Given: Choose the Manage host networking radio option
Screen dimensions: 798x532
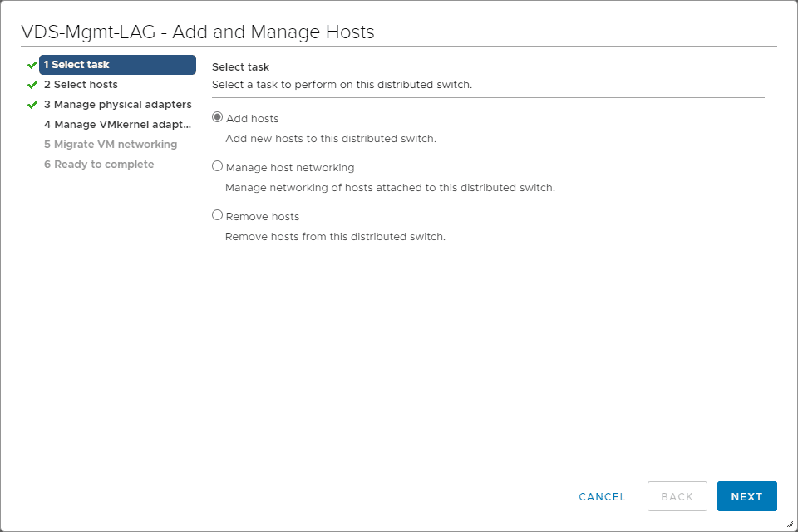Looking at the screenshot, I should pos(218,167).
